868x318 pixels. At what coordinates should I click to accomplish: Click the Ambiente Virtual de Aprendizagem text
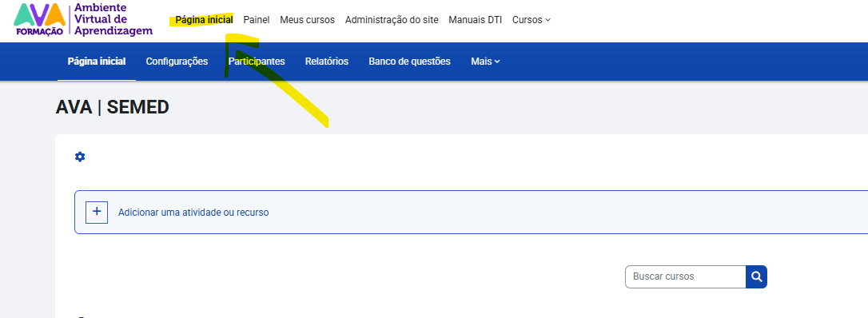(113, 19)
